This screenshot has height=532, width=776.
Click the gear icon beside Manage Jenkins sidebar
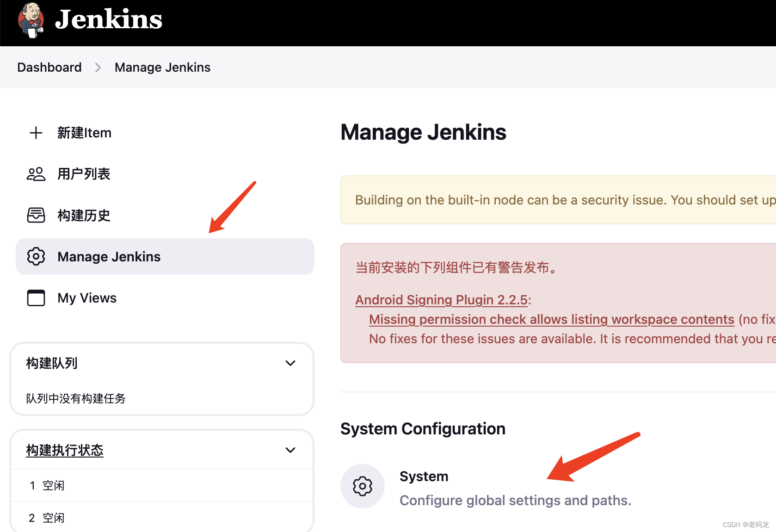coord(36,256)
